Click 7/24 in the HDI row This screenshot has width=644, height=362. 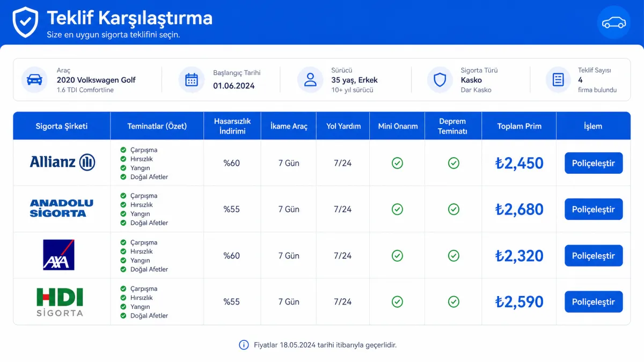[x=343, y=302]
